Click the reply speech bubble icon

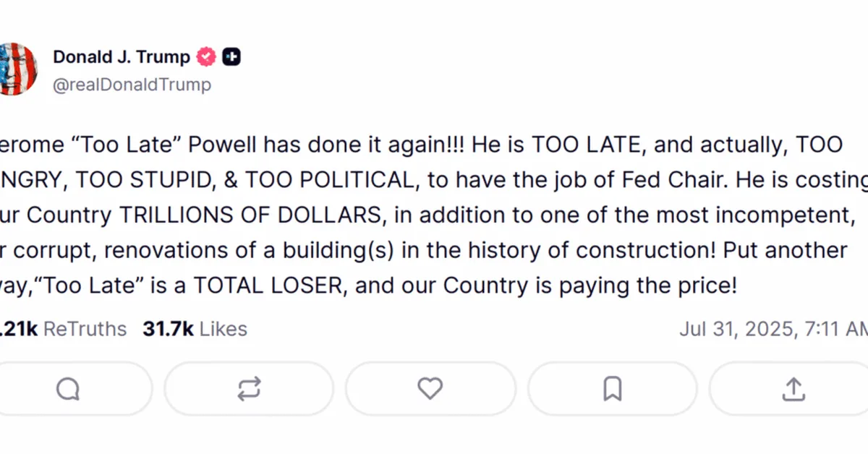[x=68, y=389]
